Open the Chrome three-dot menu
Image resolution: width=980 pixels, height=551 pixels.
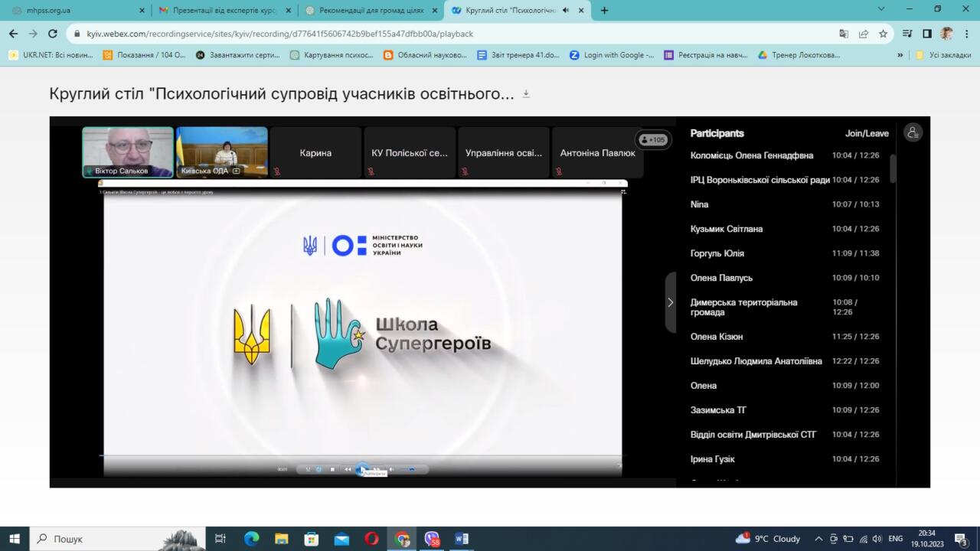coord(967,34)
